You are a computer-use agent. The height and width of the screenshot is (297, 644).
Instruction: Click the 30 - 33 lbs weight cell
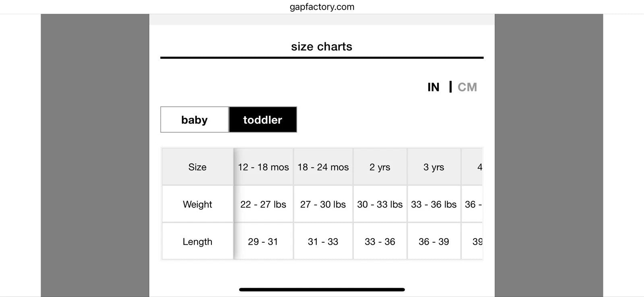click(x=380, y=204)
